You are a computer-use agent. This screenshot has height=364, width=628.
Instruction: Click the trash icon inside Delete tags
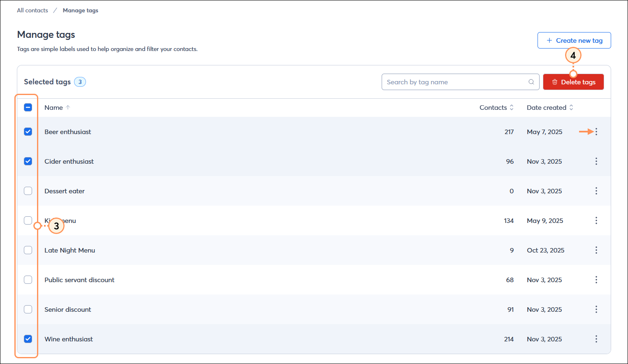pos(554,82)
